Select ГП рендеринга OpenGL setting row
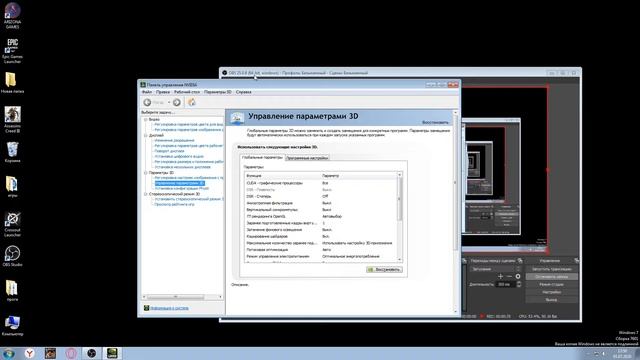 [320, 216]
